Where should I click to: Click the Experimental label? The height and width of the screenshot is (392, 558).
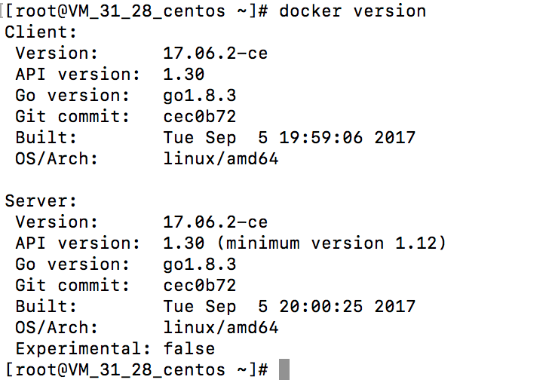click(x=83, y=349)
